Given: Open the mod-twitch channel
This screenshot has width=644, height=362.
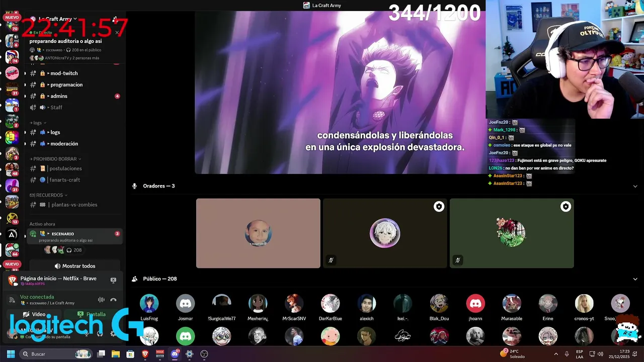Looking at the screenshot, I should 73,73.
